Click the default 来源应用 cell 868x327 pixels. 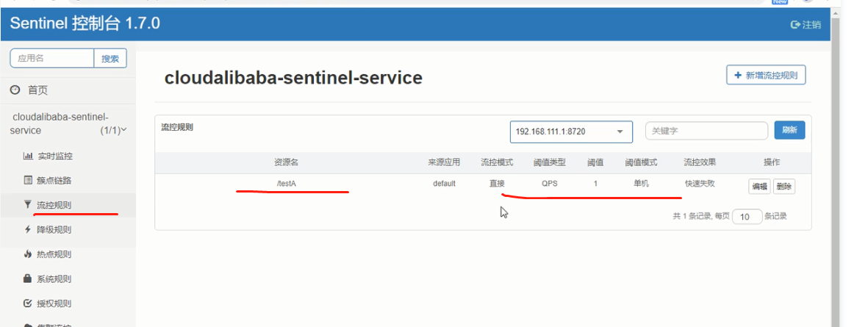tap(444, 184)
